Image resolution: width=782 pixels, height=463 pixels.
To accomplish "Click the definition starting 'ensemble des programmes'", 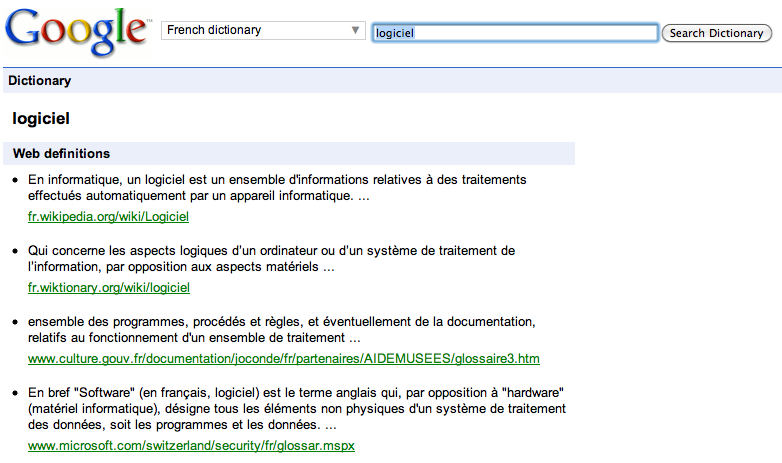I will (282, 329).
